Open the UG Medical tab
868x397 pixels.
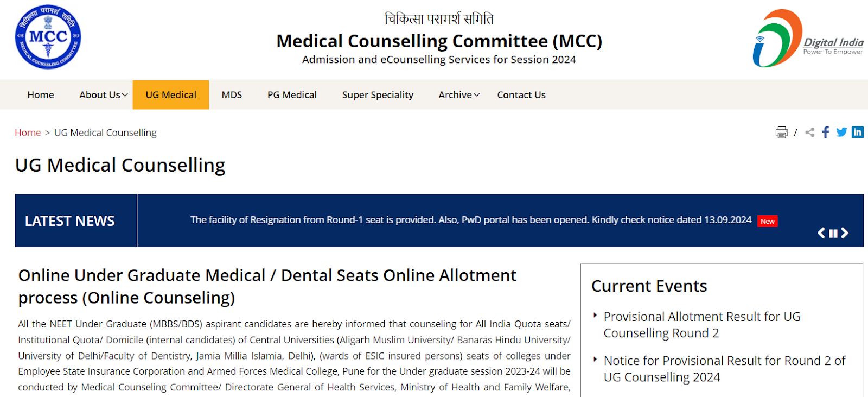(x=171, y=95)
